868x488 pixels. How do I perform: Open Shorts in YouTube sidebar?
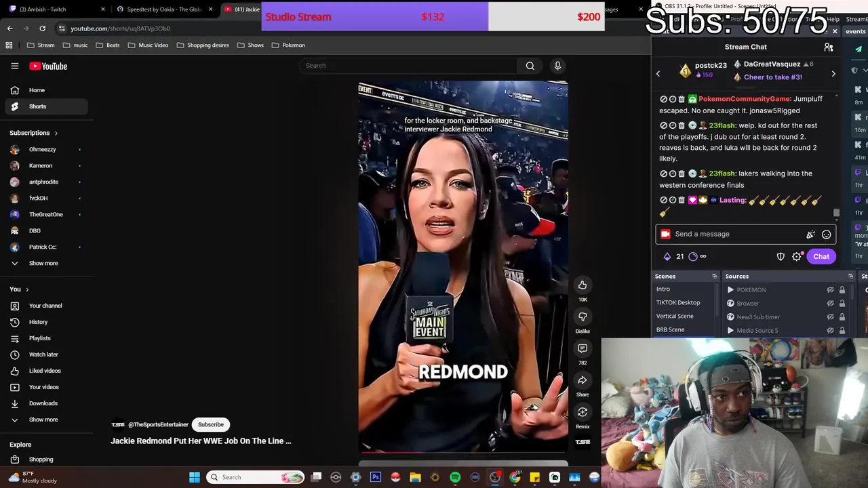pyautogui.click(x=46, y=106)
